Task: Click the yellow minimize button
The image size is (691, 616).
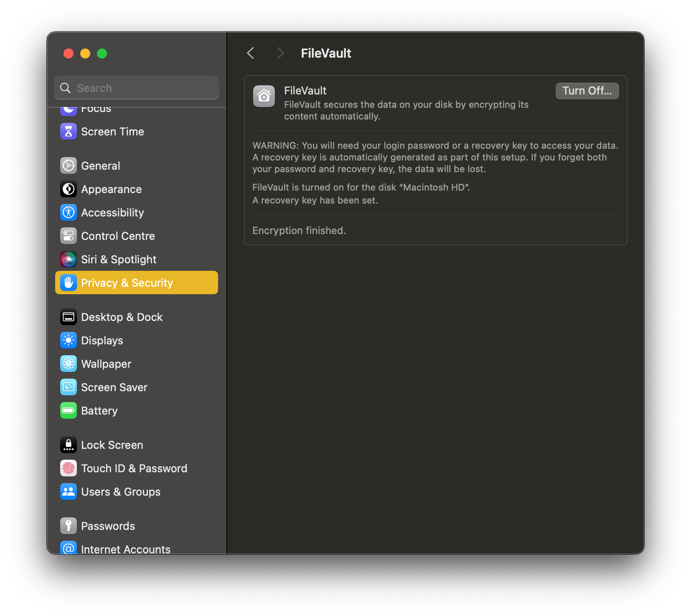Action: click(85, 53)
